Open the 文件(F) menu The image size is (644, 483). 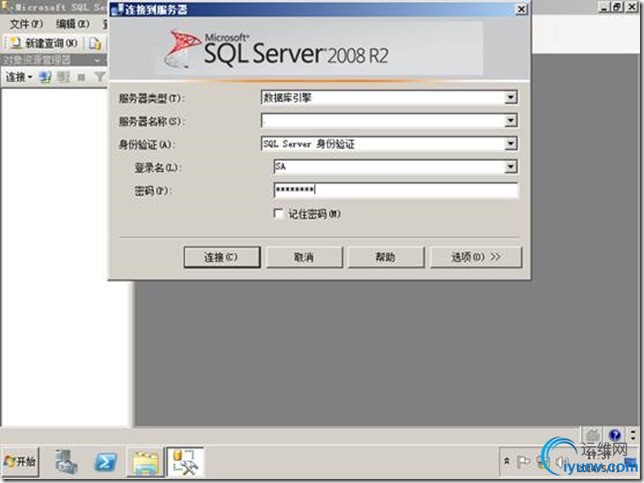click(26, 24)
